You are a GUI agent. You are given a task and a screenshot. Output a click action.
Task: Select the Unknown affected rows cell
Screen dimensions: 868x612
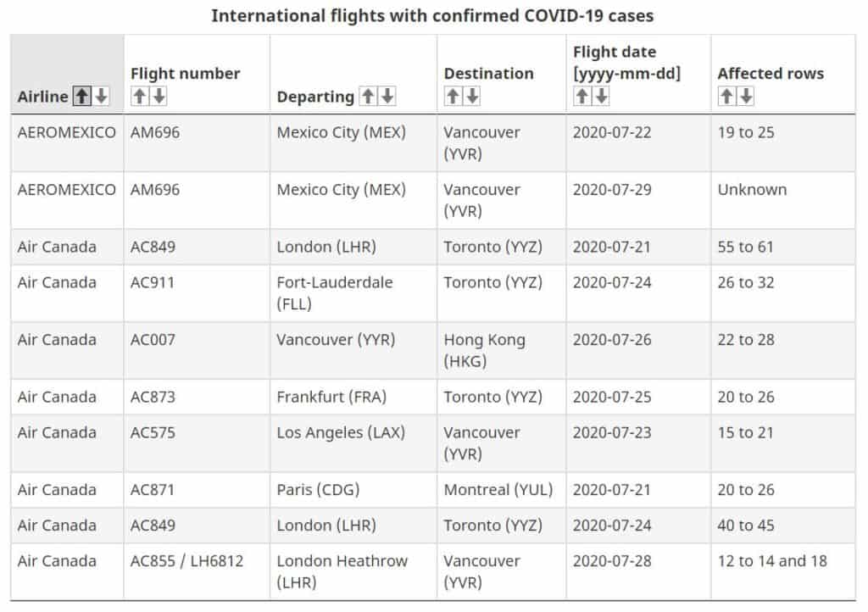click(x=750, y=190)
